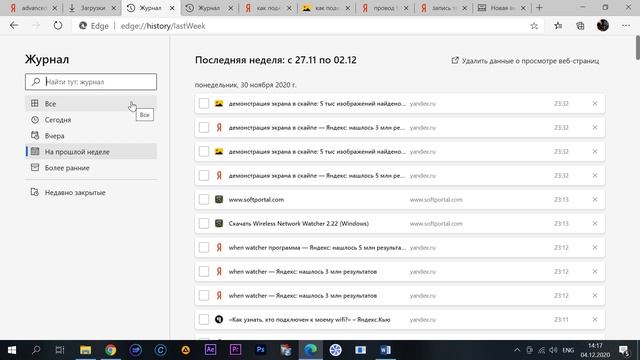Open the user profile avatar
This screenshot has height=360, width=640.
click(603, 25)
